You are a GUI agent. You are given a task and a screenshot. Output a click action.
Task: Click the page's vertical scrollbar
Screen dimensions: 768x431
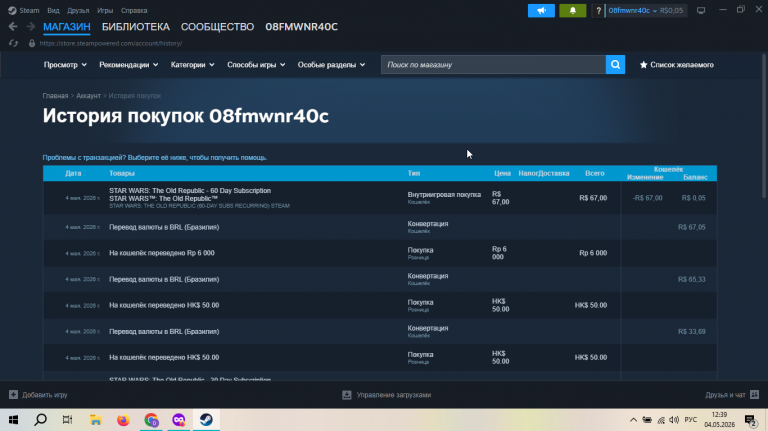pos(764,126)
